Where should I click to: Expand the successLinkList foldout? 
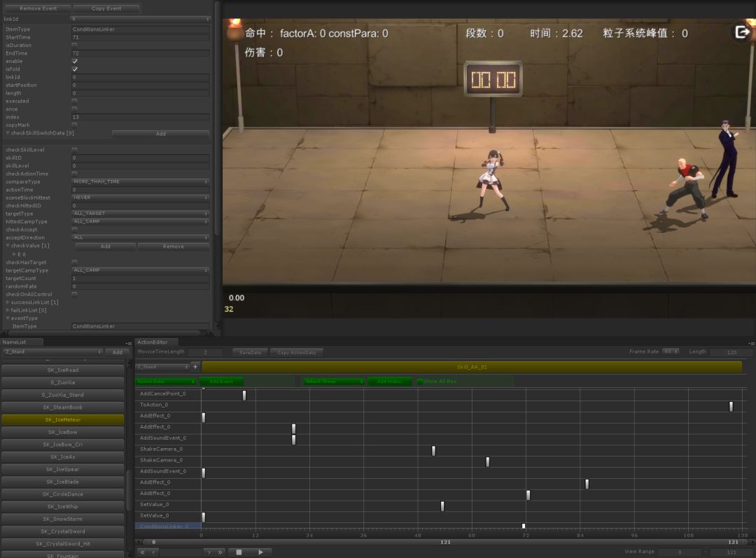pyautogui.click(x=8, y=302)
